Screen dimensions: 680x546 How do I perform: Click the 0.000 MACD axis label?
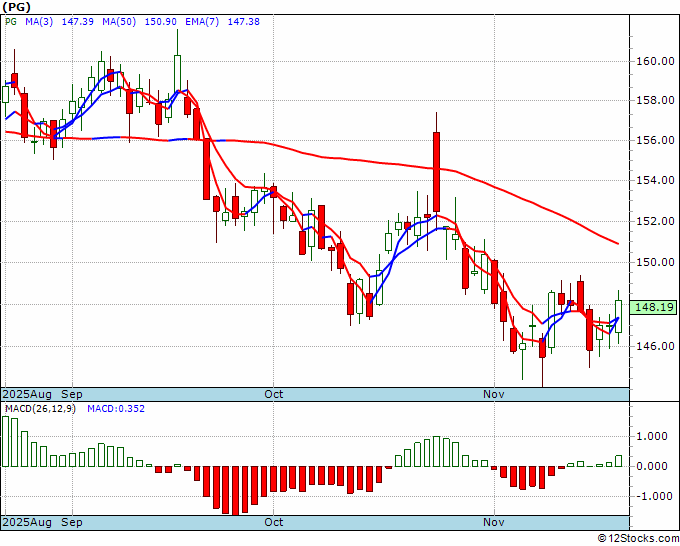[x=652, y=466]
